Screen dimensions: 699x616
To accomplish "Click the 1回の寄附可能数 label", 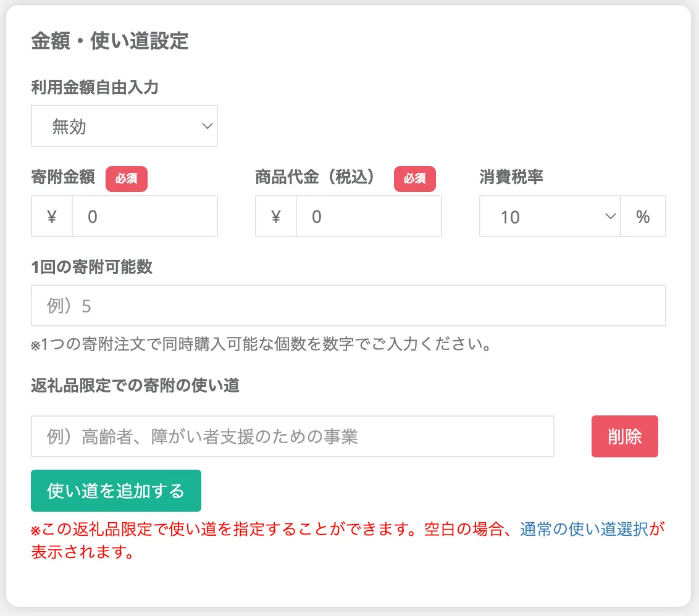I will pos(92,267).
